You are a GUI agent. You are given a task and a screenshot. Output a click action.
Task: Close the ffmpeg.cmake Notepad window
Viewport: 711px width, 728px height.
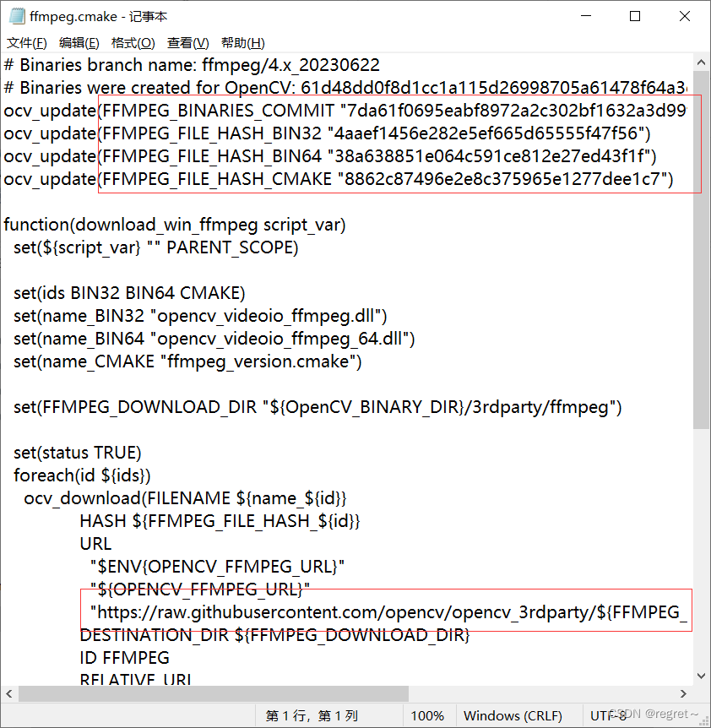[685, 16]
